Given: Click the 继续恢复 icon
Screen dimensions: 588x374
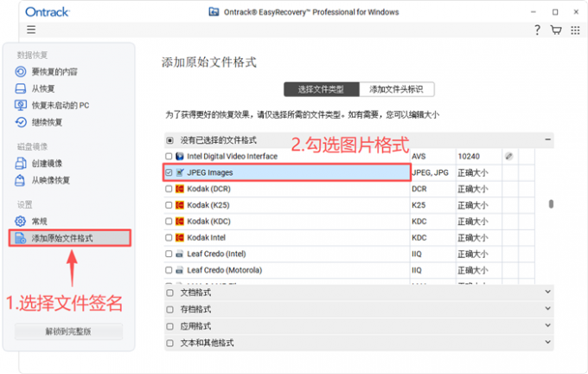Looking at the screenshot, I should tap(21, 122).
